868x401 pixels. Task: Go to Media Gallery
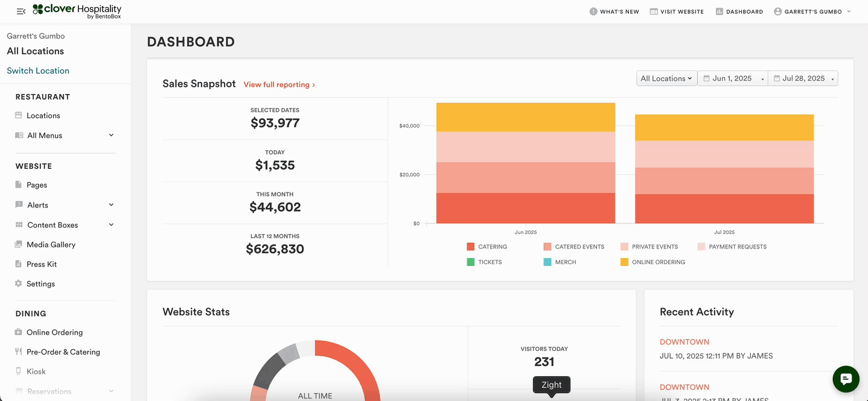click(51, 245)
